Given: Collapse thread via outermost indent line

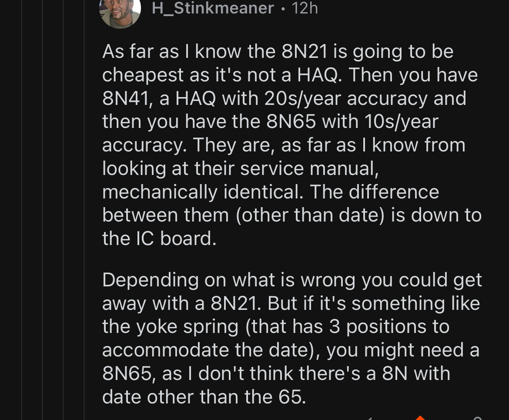Looking at the screenshot, I should click(x=21, y=210).
